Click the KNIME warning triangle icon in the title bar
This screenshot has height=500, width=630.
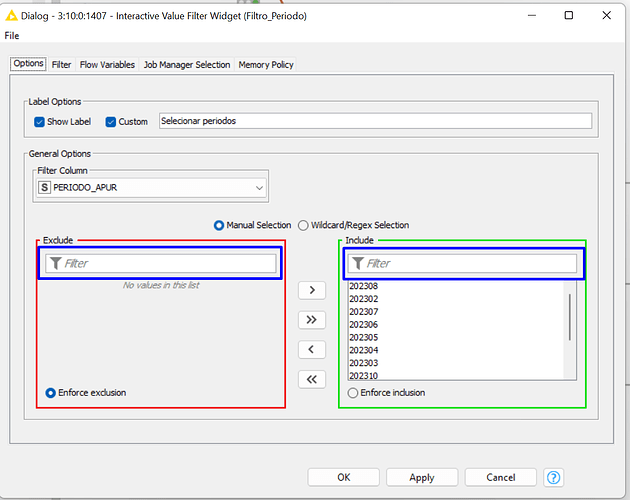11,16
